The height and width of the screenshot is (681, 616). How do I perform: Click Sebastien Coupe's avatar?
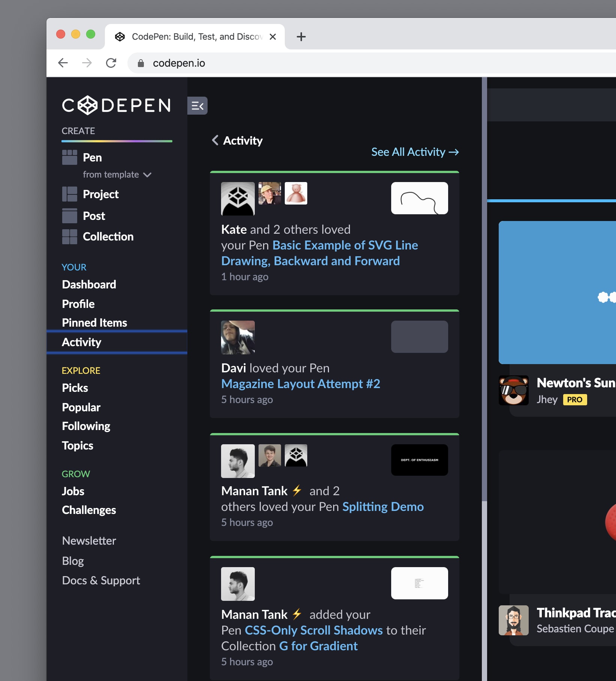[514, 620]
